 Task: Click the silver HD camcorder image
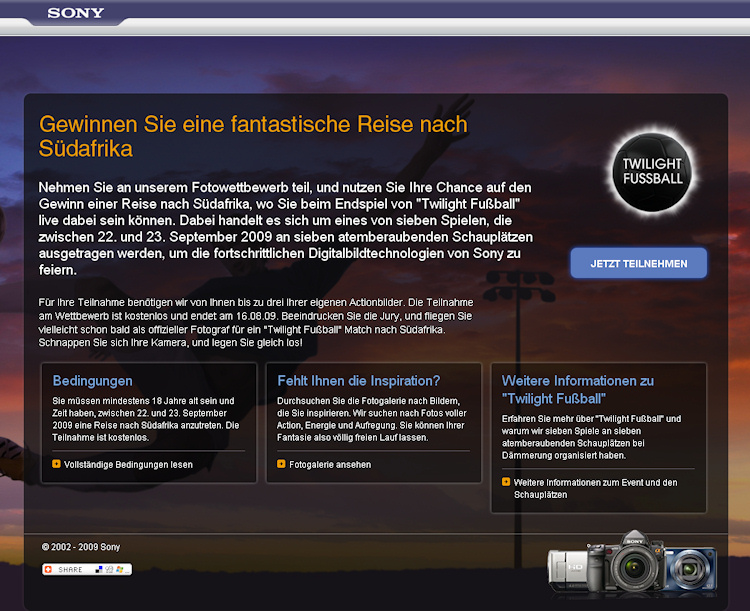567,569
